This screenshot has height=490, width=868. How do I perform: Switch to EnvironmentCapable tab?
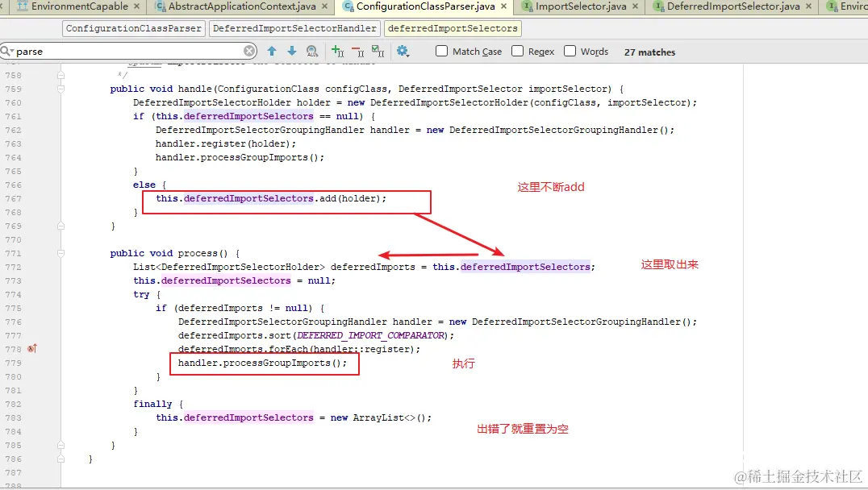(78, 6)
